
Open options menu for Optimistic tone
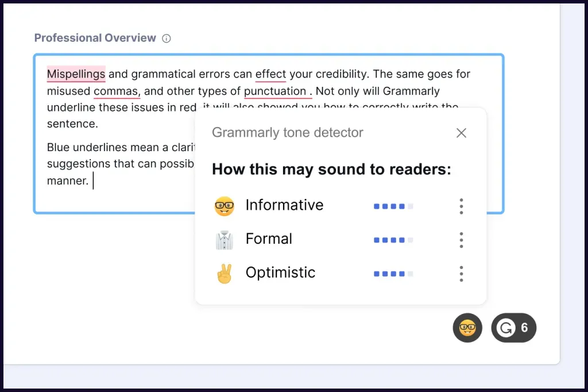pyautogui.click(x=461, y=274)
